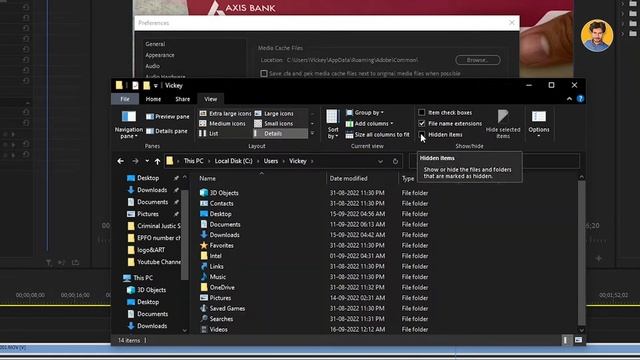The height and width of the screenshot is (360, 640).
Task: Switch layout to Small icons
Action: tap(274, 123)
